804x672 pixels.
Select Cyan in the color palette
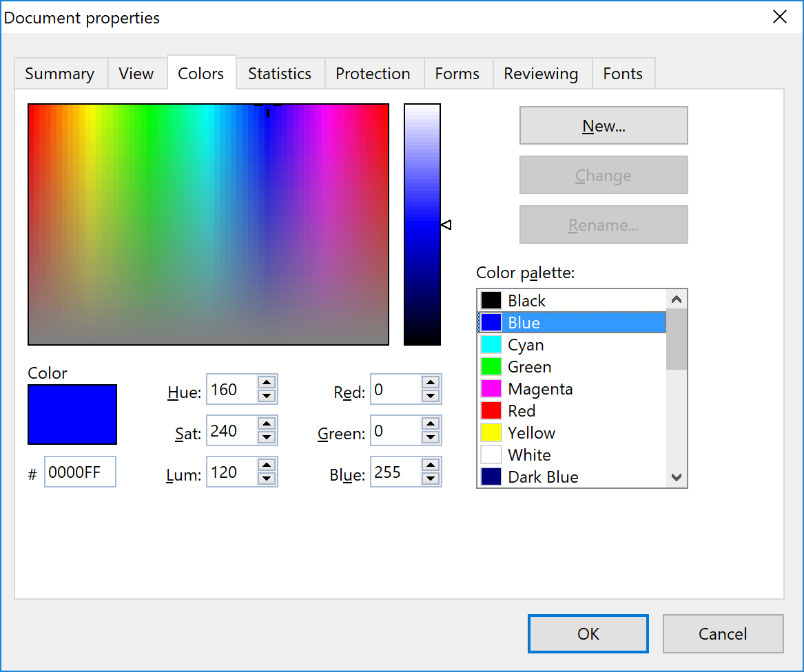click(526, 345)
